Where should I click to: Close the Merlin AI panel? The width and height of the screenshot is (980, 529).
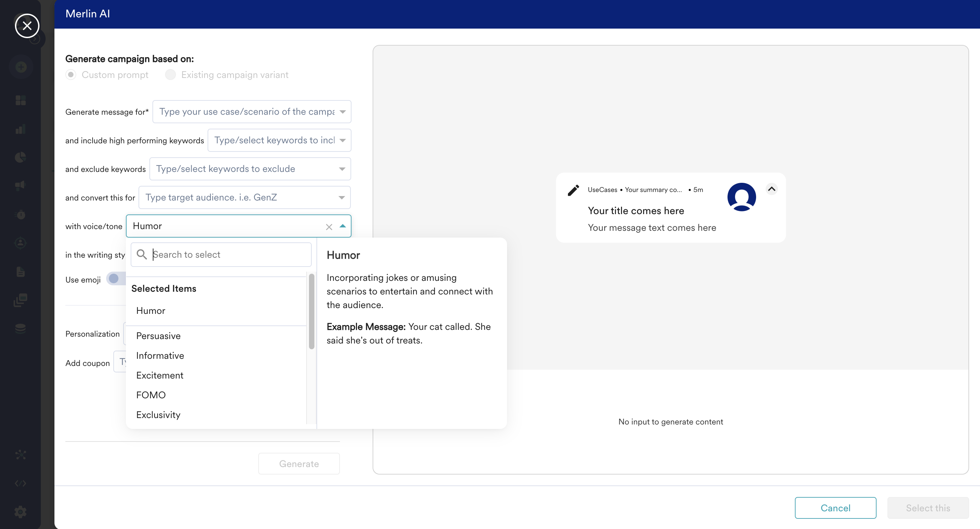[x=27, y=26]
